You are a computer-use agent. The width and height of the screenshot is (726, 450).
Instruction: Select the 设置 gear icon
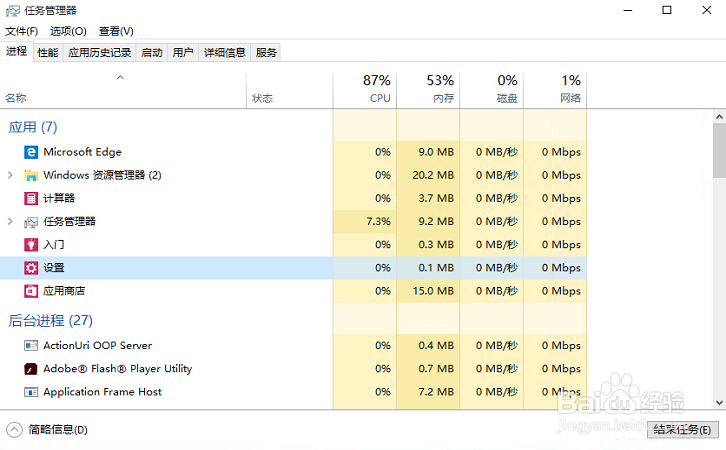(x=31, y=268)
